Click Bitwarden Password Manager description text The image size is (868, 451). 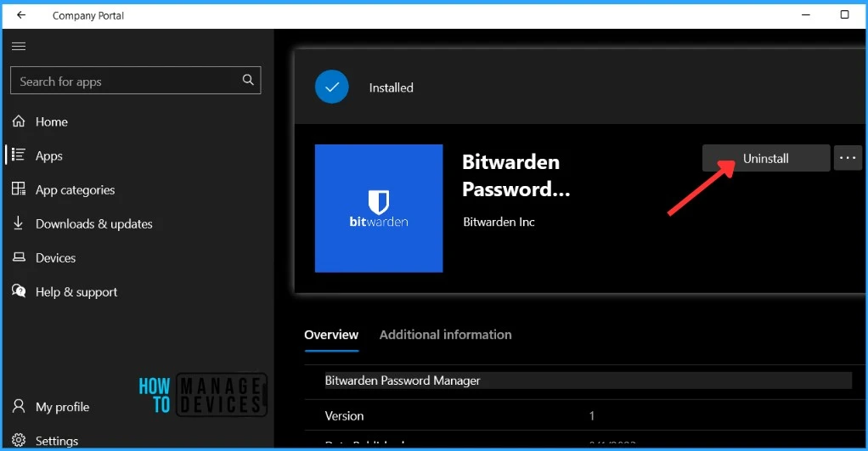pyautogui.click(x=403, y=381)
